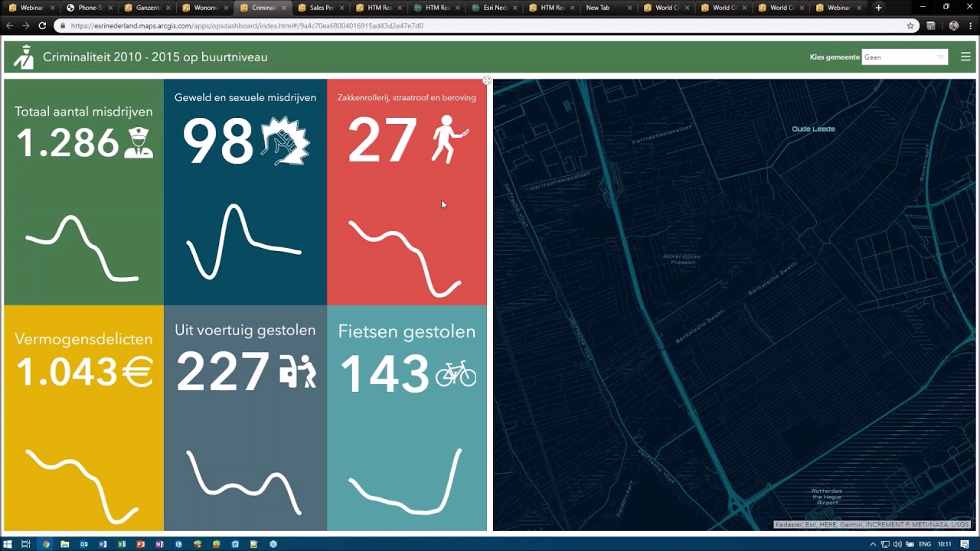The image size is (980, 551).
Task: Click the Geweld en sexuele misdrijven sparkline
Action: tap(243, 241)
